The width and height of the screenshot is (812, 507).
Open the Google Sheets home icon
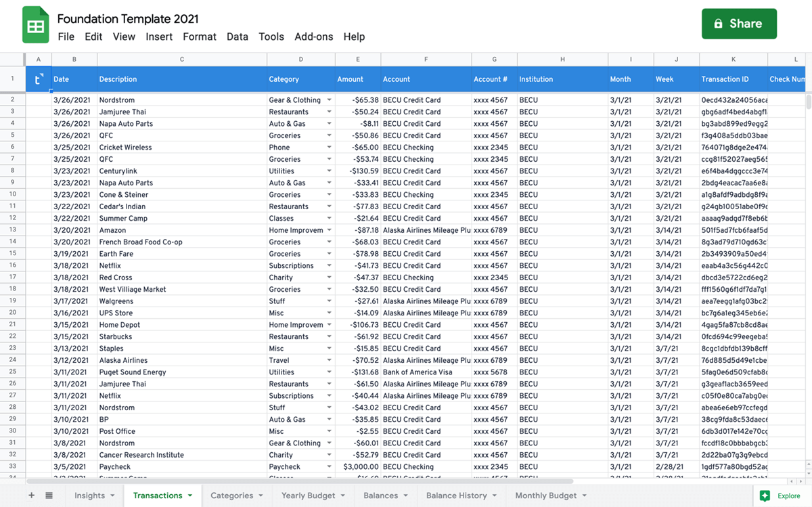[36, 25]
